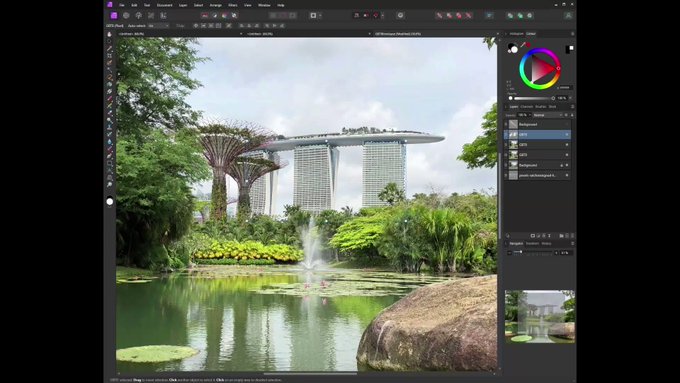Click the Navigator preview thumbnail

[x=539, y=317]
